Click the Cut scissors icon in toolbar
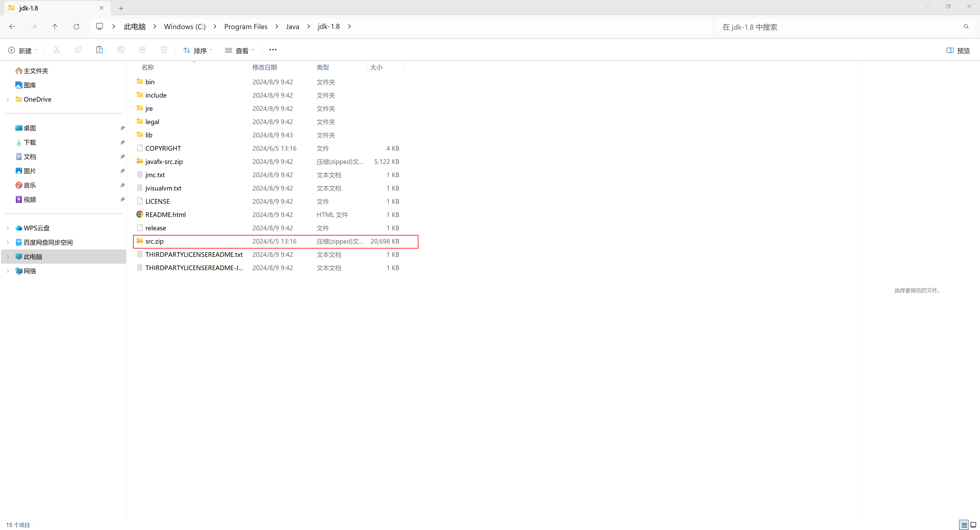Screen dimensions: 980x530 pyautogui.click(x=57, y=50)
